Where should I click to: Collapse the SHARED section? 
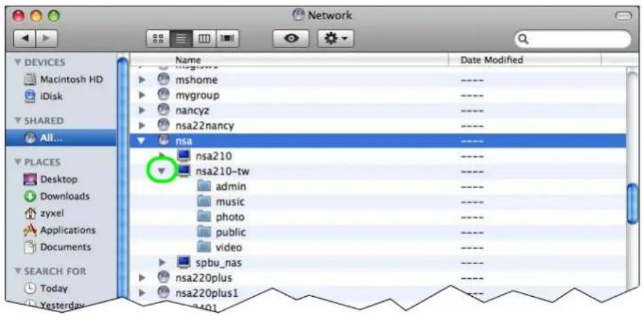tap(18, 121)
